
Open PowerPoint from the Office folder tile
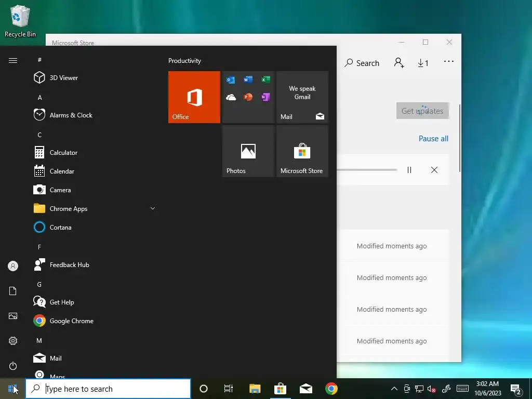click(248, 97)
